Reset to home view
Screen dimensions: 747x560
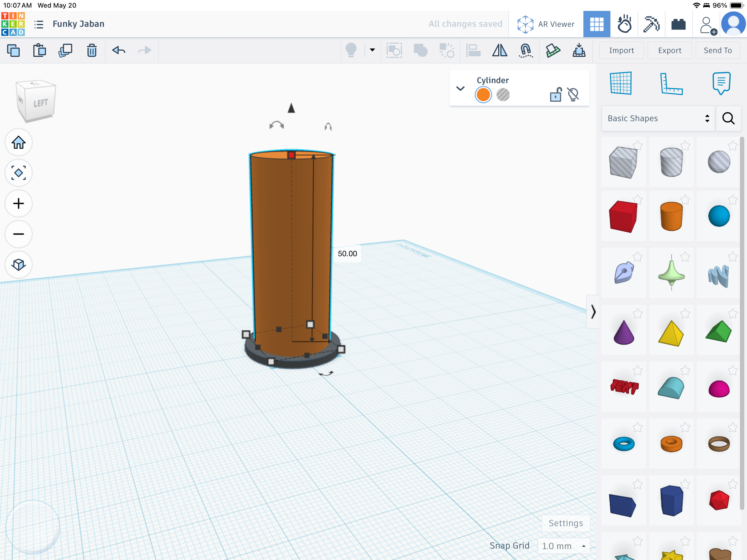[x=19, y=142]
